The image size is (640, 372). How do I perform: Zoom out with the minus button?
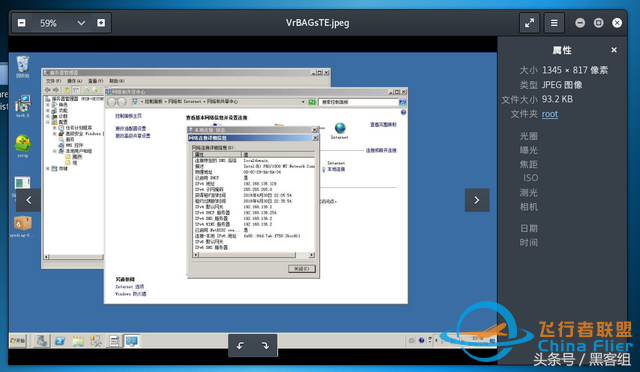22,23
